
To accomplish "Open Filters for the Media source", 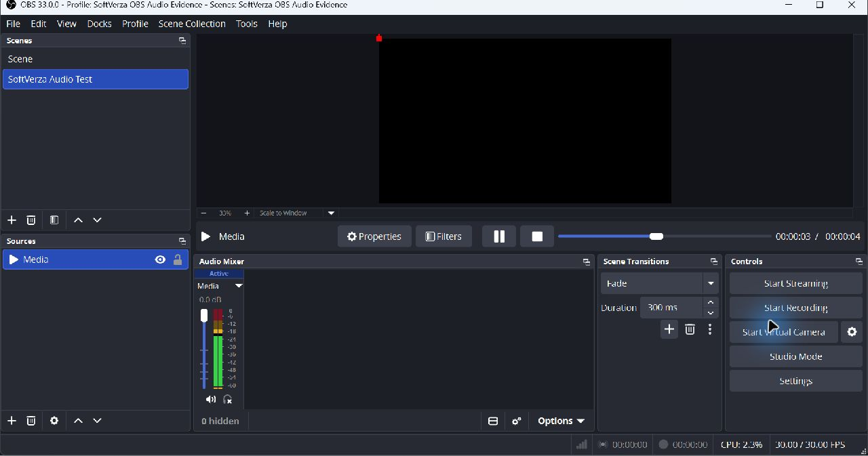I will tap(443, 236).
